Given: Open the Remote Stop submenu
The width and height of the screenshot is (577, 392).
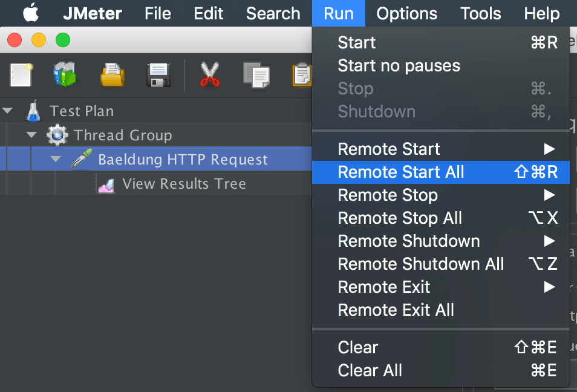Looking at the screenshot, I should coord(388,195).
